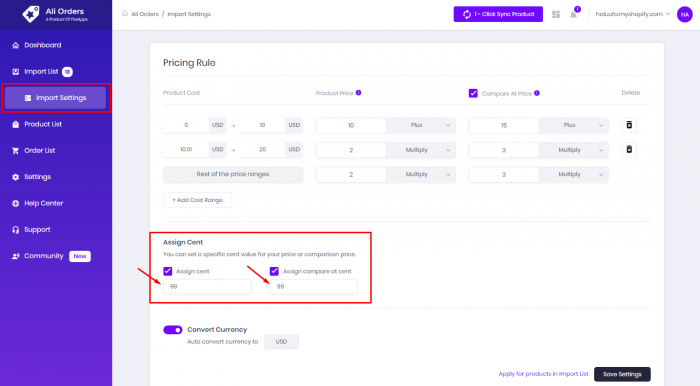Click the home icon in breadcrumb
This screenshot has height=386, width=700.
pos(125,14)
